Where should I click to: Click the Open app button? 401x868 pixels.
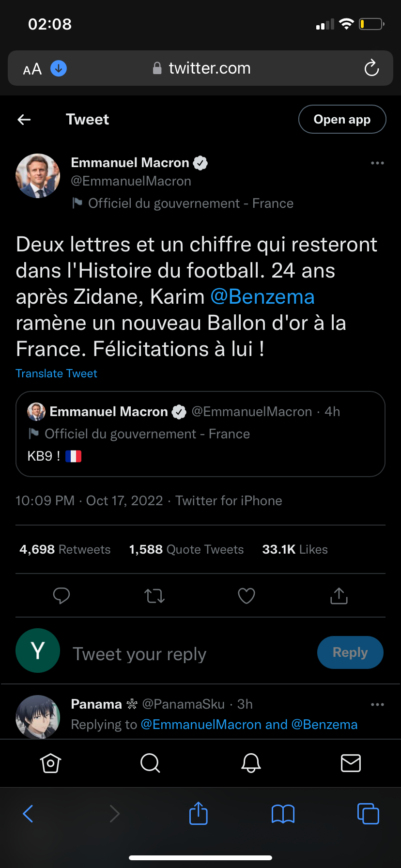tap(342, 119)
